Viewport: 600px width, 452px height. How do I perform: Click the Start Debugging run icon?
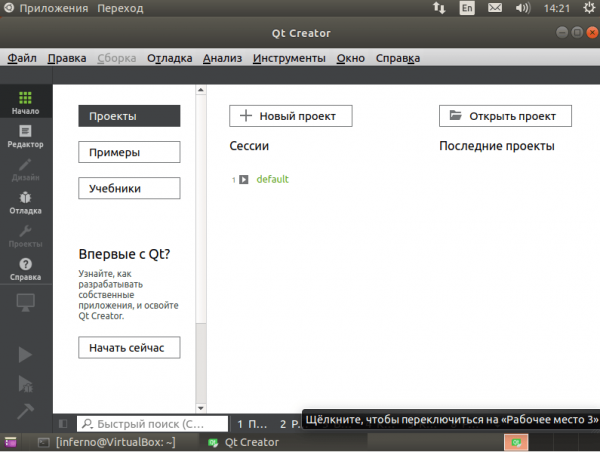tap(26, 384)
